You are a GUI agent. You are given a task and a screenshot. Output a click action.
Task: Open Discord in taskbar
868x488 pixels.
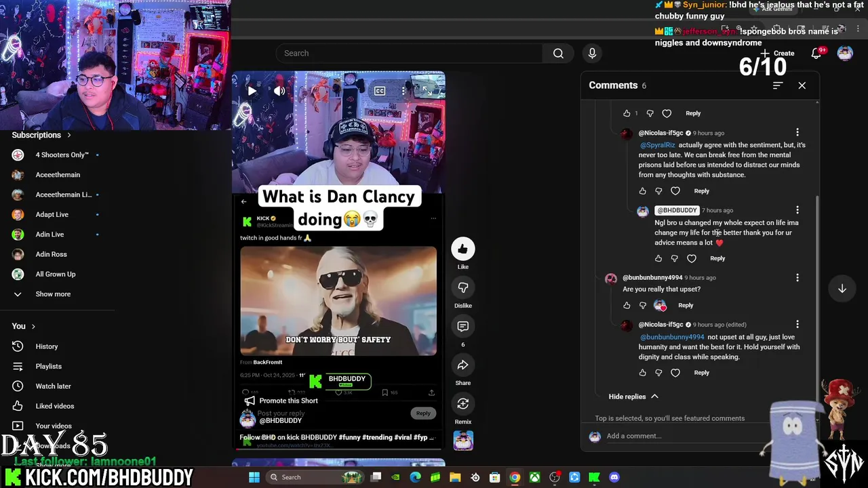[x=614, y=477]
